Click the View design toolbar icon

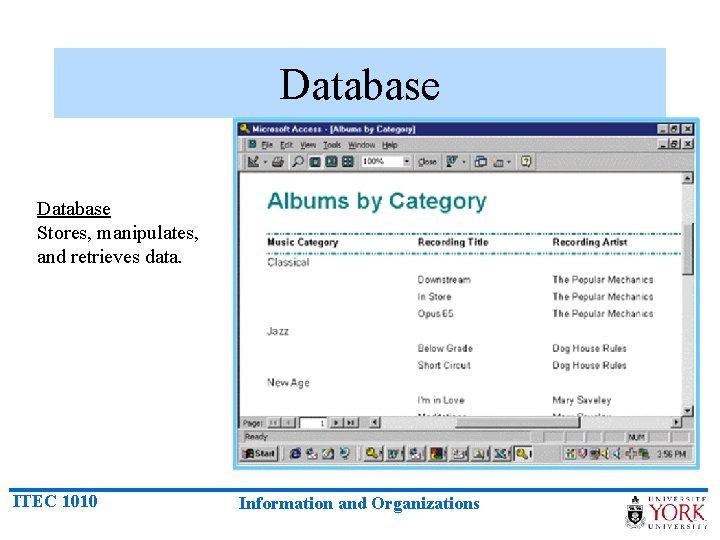[253, 162]
